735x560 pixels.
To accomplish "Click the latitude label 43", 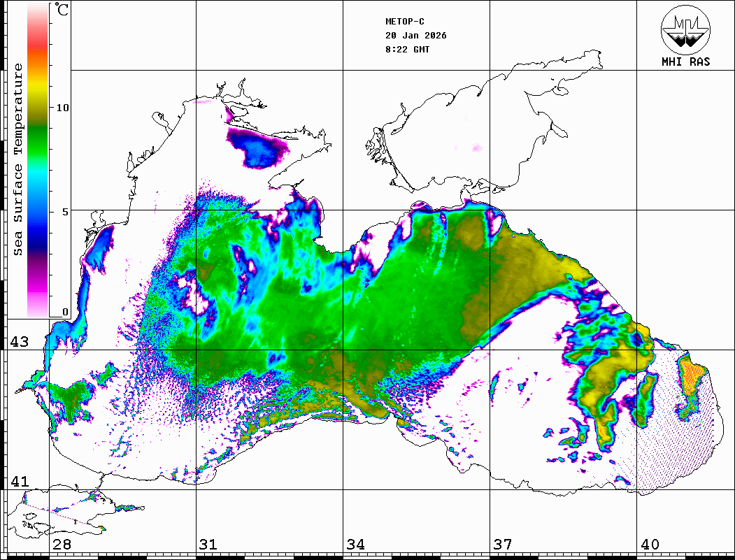I will pos(19,342).
